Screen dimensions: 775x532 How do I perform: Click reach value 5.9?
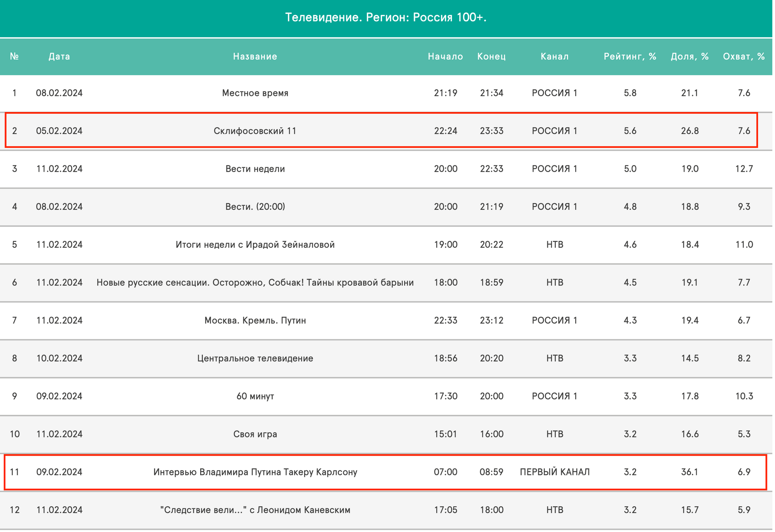point(744,510)
